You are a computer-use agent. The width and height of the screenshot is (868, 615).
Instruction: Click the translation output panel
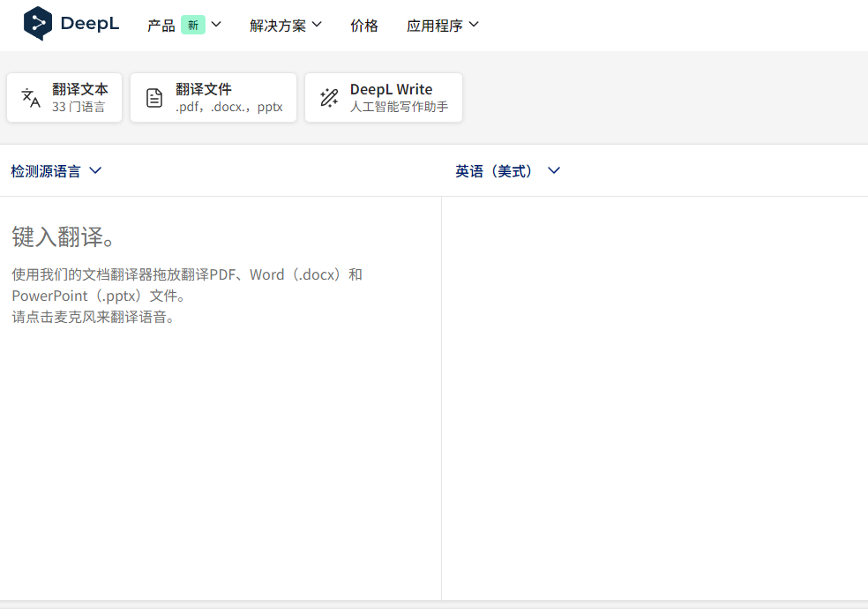655,399
